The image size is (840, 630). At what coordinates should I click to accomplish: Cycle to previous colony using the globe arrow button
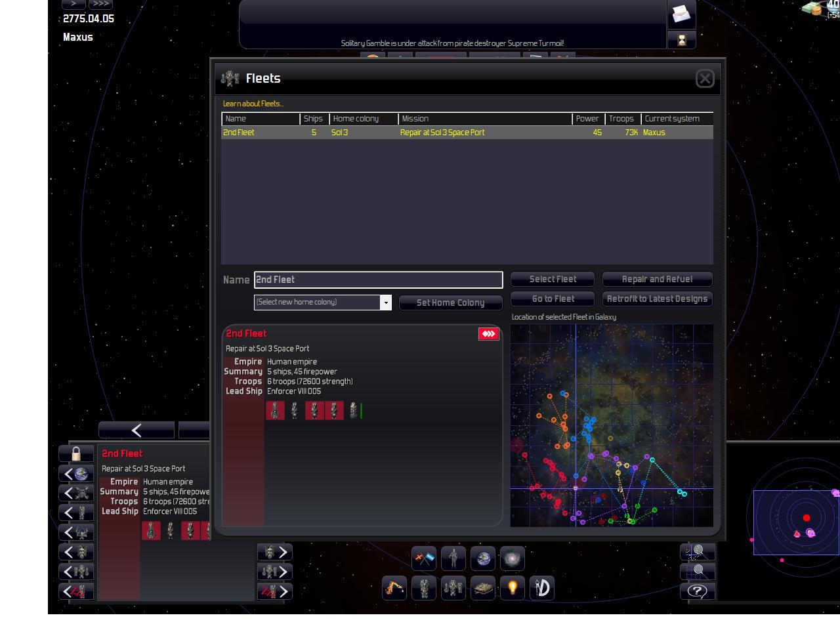76,473
